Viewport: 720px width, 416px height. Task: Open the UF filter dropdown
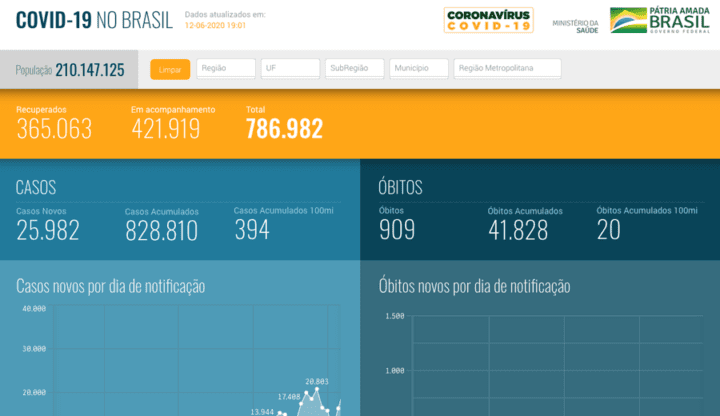[290, 68]
